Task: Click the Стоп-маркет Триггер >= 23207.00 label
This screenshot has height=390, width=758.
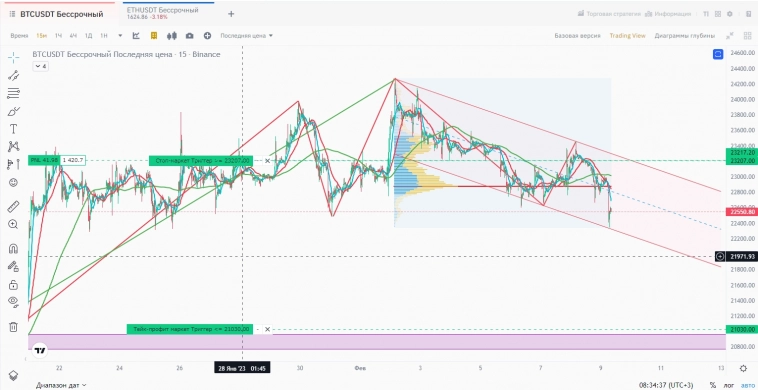Action: (x=201, y=160)
